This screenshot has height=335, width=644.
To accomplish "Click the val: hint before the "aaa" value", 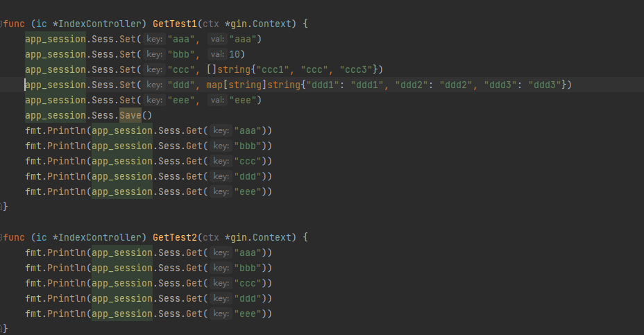I will coord(217,39).
